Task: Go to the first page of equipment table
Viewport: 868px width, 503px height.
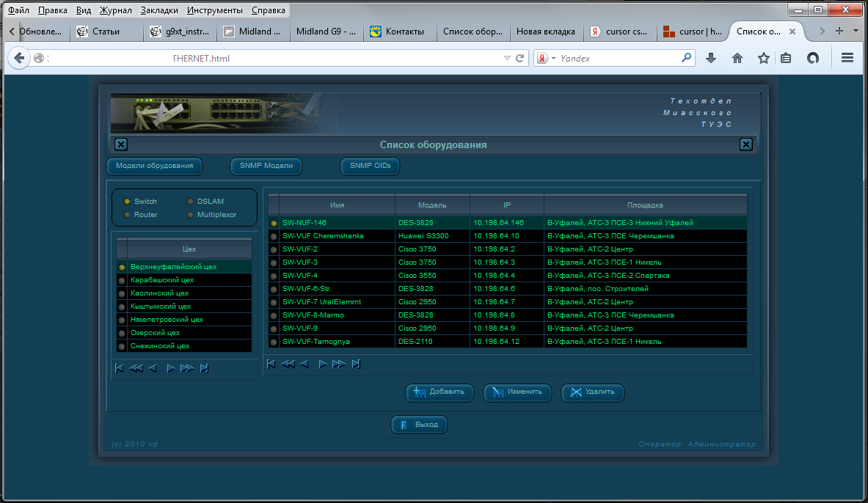Action: click(271, 364)
